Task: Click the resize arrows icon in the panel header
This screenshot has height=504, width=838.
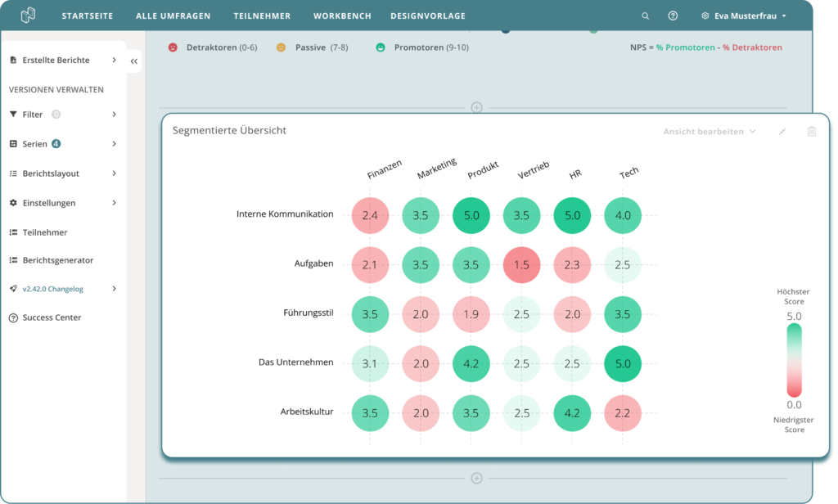Action: coord(782,131)
